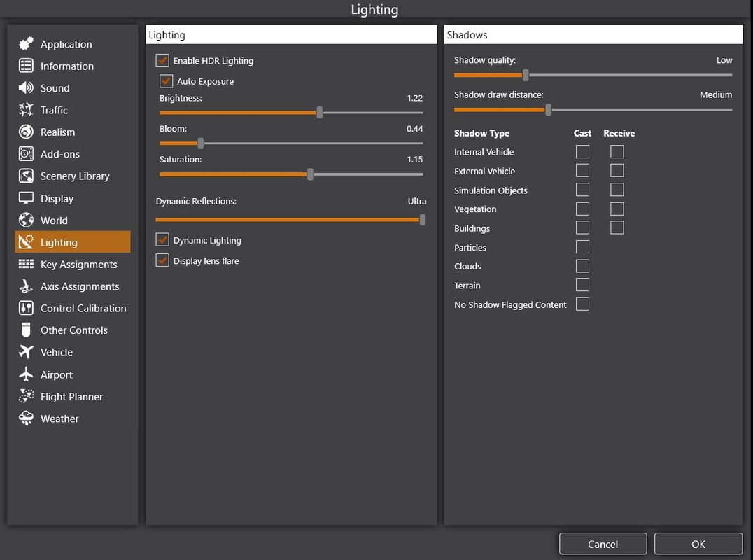Click the Shadow draw distance slider handle
This screenshot has height=560, width=753.
[549, 109]
